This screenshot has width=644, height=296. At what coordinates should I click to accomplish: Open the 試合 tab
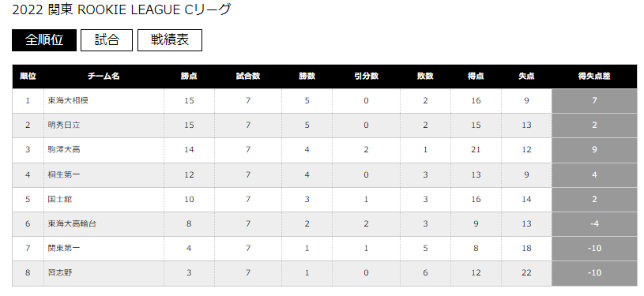point(107,40)
